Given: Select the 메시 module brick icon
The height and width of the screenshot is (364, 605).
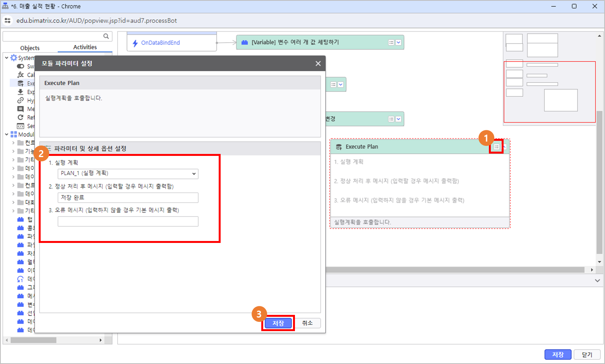Looking at the screenshot, I should (21, 296).
